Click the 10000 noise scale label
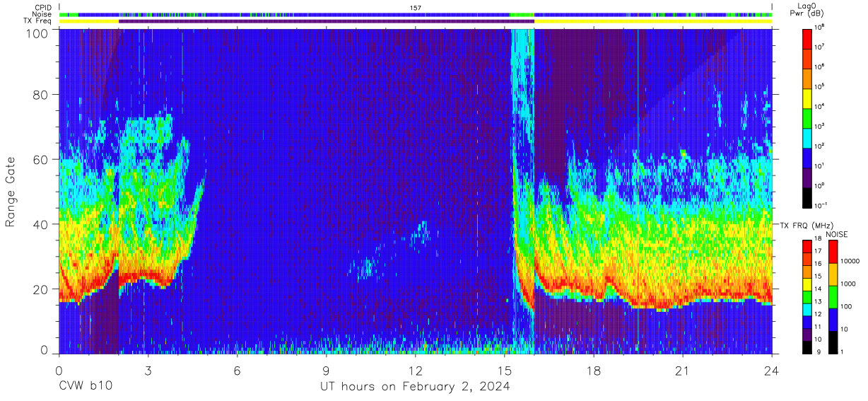The width and height of the screenshot is (868, 401). point(850,260)
